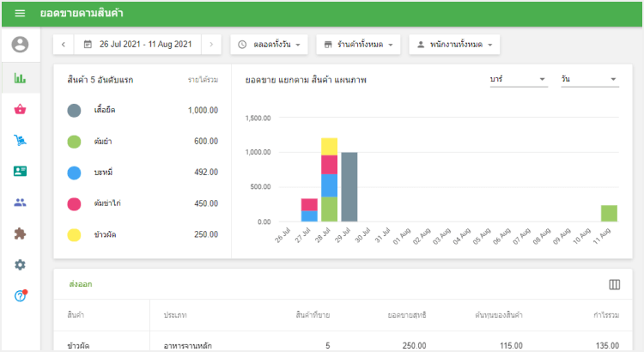The height and width of the screenshot is (352, 644).
Task: Expand the ร้านค้าทั้งหมด store filter dropdown
Action: pyautogui.click(x=359, y=44)
